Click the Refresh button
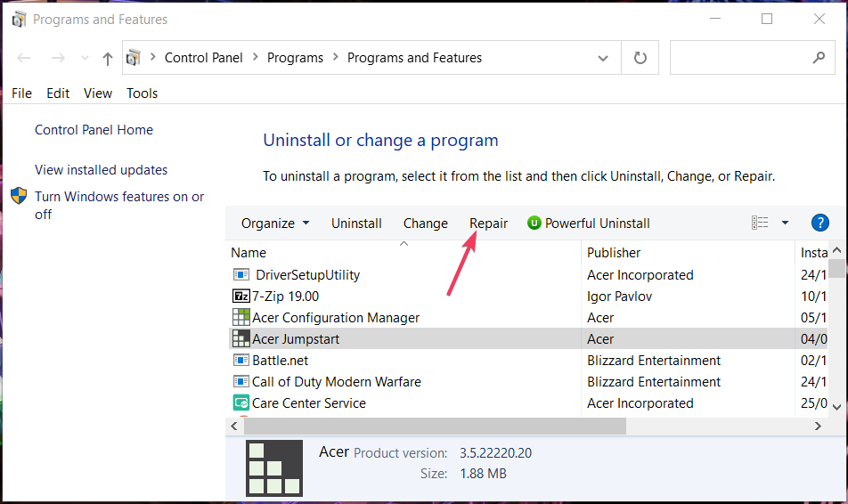848x504 pixels. point(640,57)
